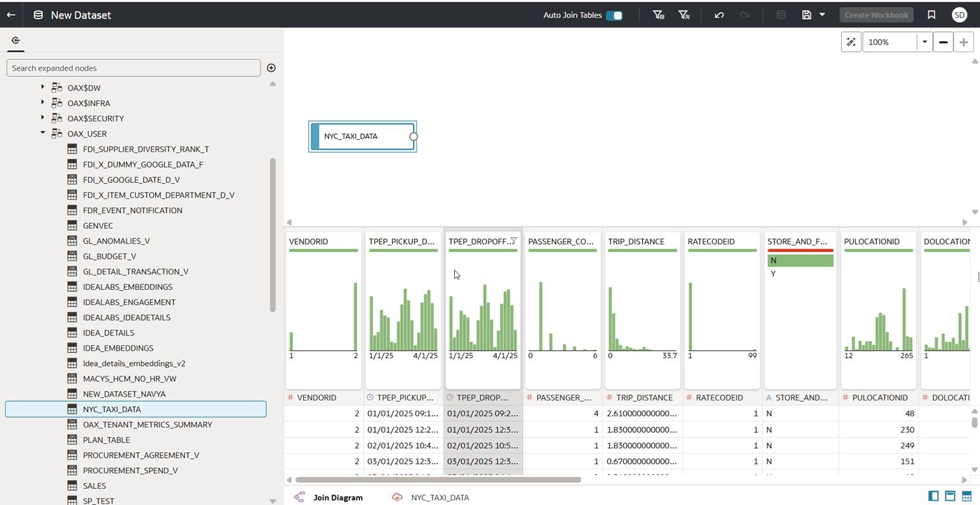Click the PULOCATIONID column header
This screenshot has height=505, width=980.
tap(879, 397)
